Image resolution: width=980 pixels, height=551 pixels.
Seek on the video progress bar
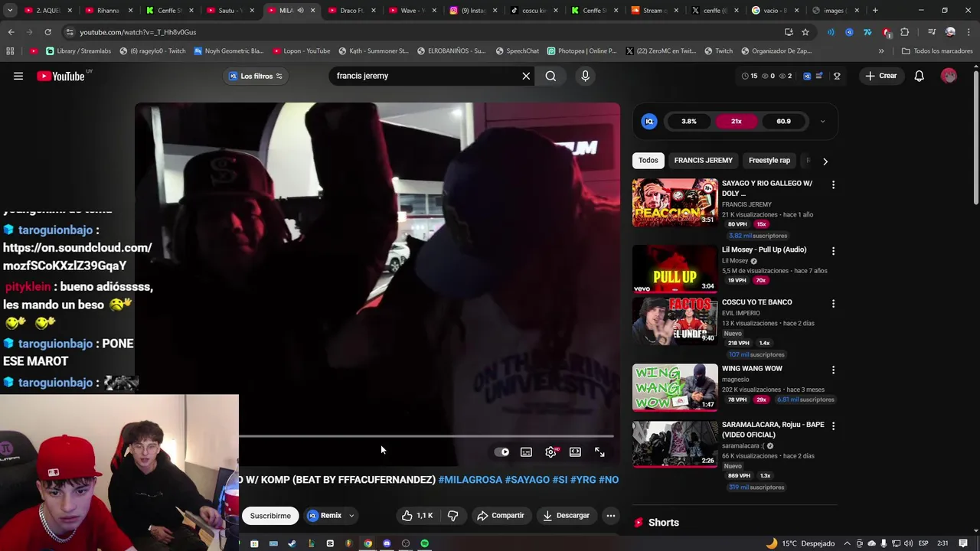tap(426, 436)
